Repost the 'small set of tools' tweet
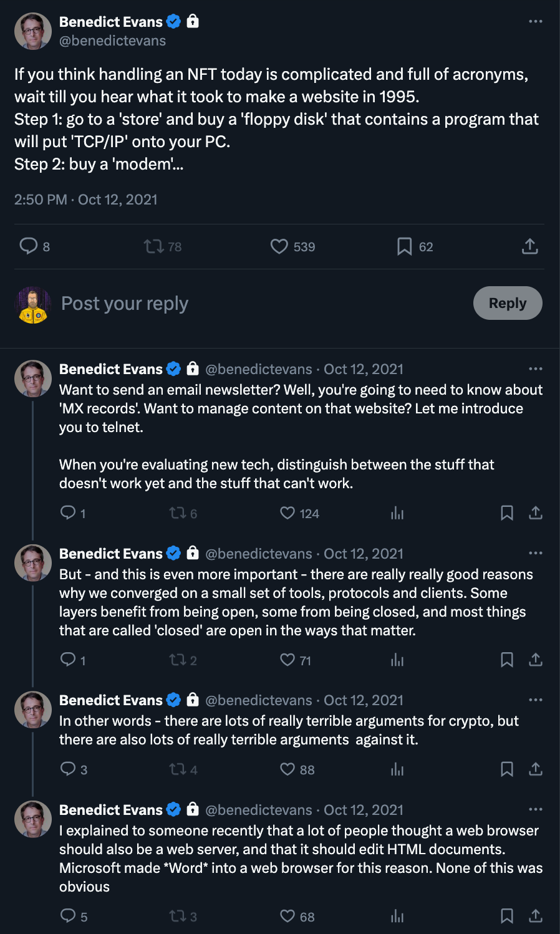 pos(178,660)
